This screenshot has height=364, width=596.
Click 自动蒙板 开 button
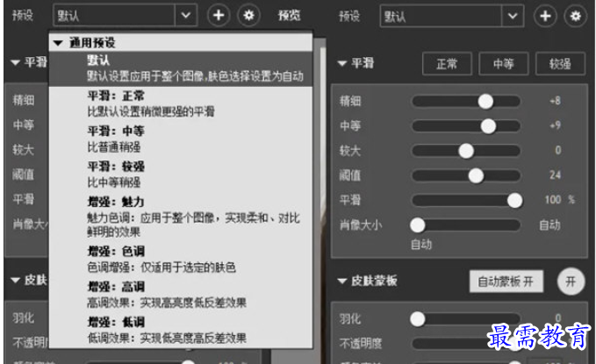pyautogui.click(x=506, y=282)
